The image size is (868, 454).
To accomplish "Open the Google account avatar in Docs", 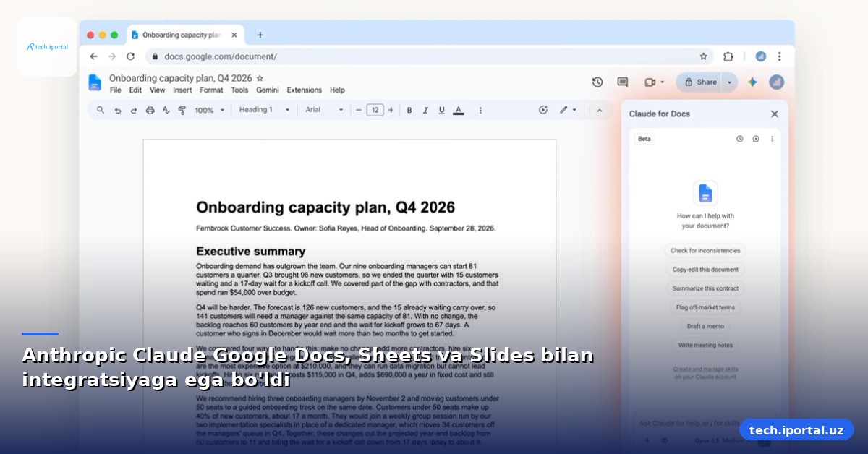I will point(776,82).
